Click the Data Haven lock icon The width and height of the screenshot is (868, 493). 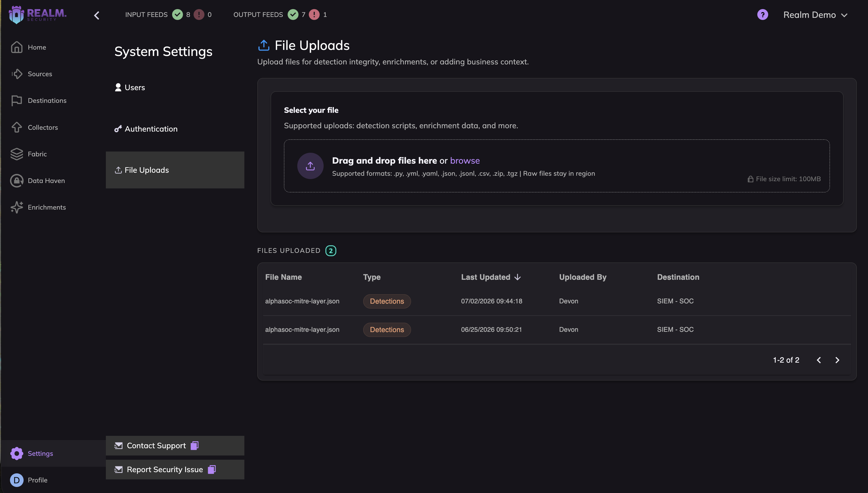(17, 181)
